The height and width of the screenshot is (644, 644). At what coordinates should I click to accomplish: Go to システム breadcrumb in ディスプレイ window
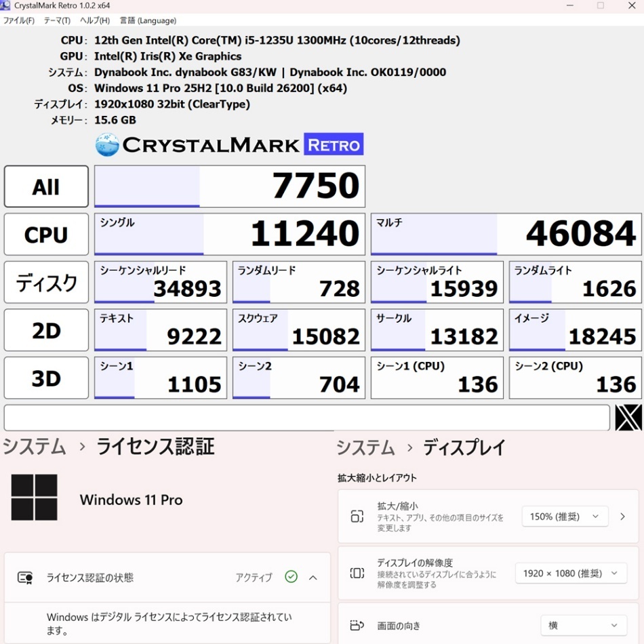point(365,447)
